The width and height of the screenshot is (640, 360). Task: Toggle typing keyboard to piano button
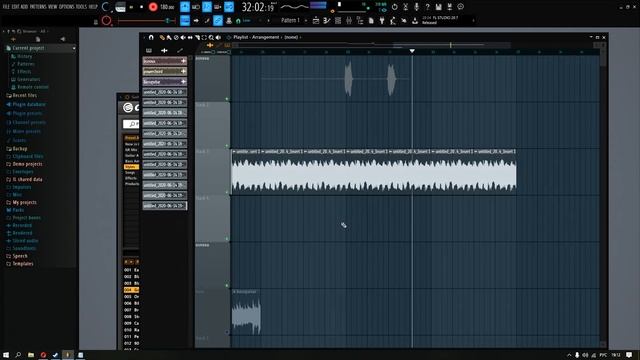tap(185, 20)
